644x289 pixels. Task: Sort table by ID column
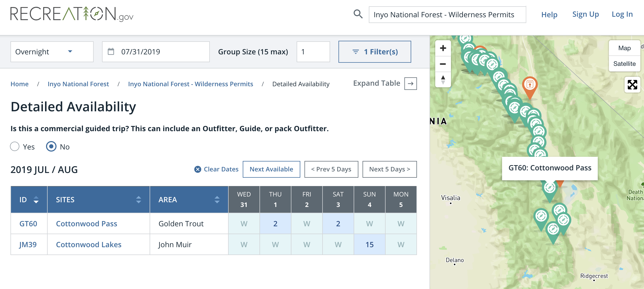36,200
